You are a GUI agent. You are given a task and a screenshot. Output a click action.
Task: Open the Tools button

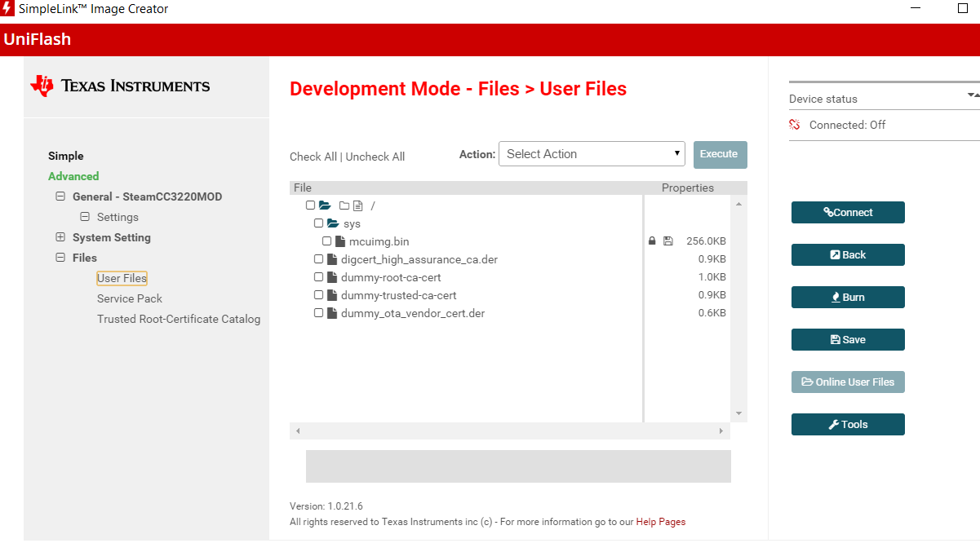[848, 424]
